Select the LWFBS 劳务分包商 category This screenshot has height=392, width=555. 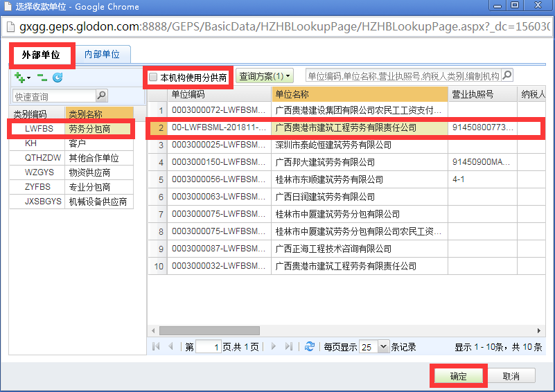point(71,128)
